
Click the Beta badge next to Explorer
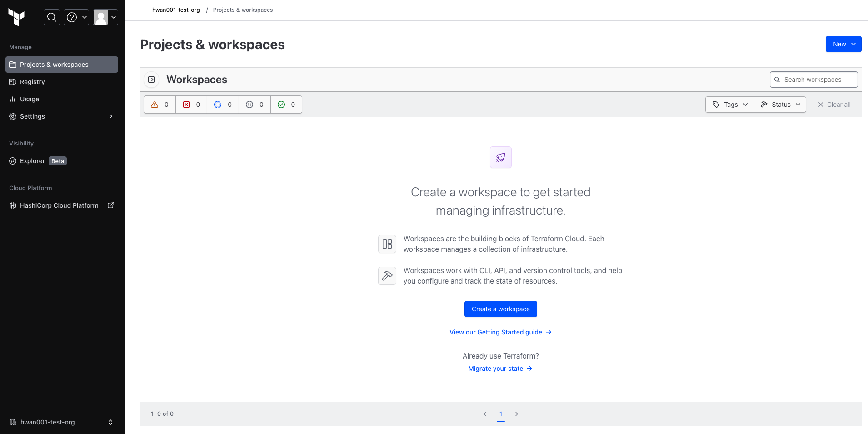(x=58, y=161)
